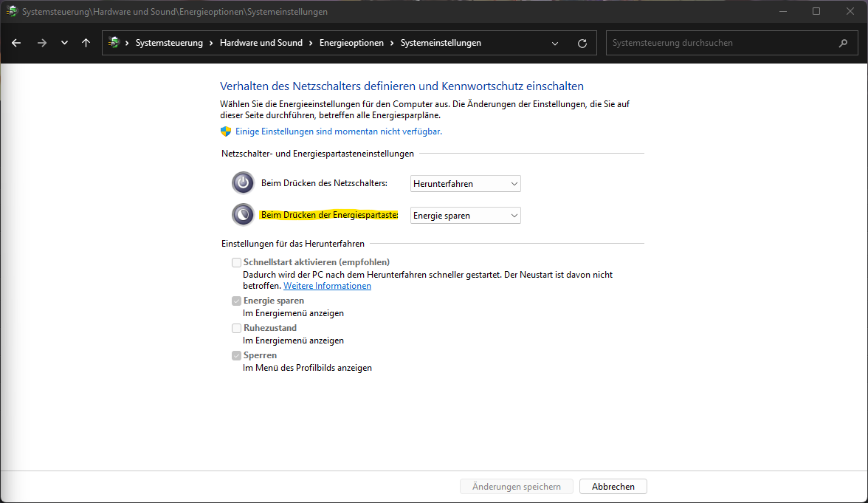Maximize the Systemeinstellungen window
Image resolution: width=868 pixels, height=503 pixels.
pyautogui.click(x=816, y=11)
